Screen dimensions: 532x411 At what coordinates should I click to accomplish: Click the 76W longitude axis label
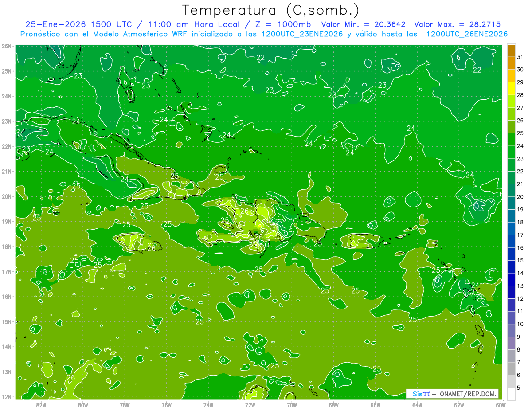166,405
